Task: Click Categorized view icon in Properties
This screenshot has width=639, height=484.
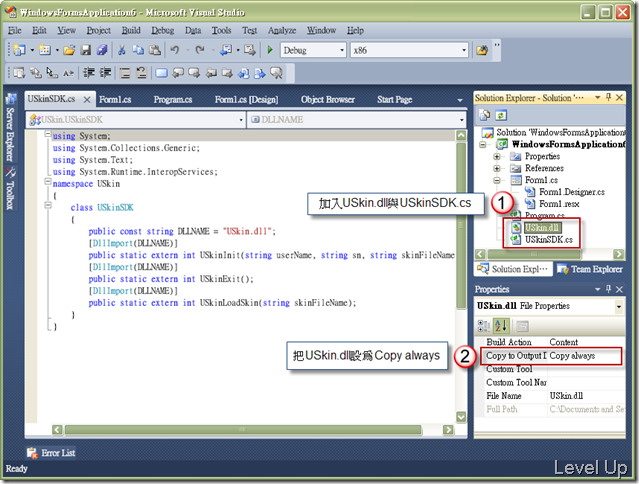Action: [484, 326]
